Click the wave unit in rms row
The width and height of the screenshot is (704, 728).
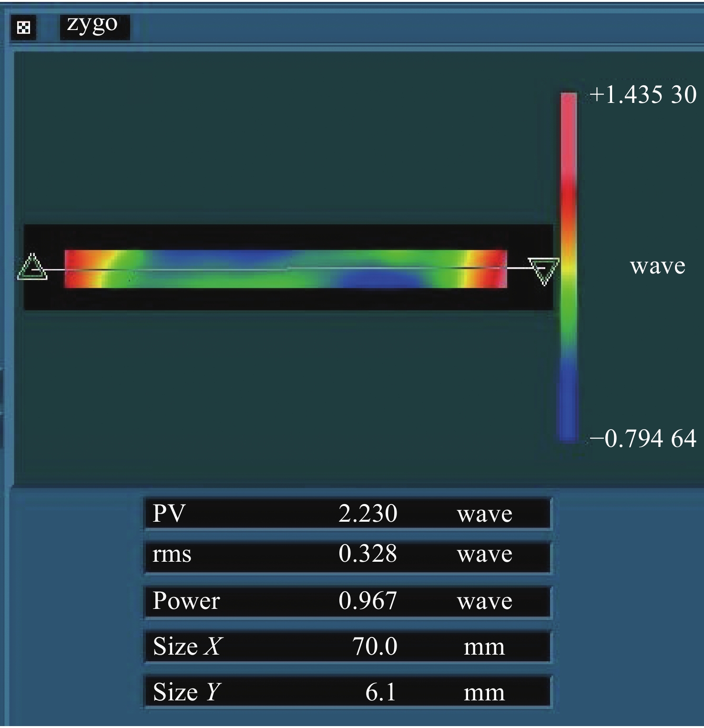coord(485,555)
